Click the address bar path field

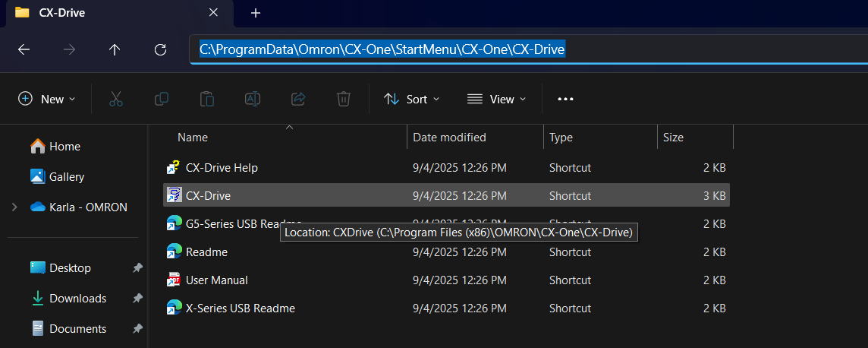pos(529,50)
